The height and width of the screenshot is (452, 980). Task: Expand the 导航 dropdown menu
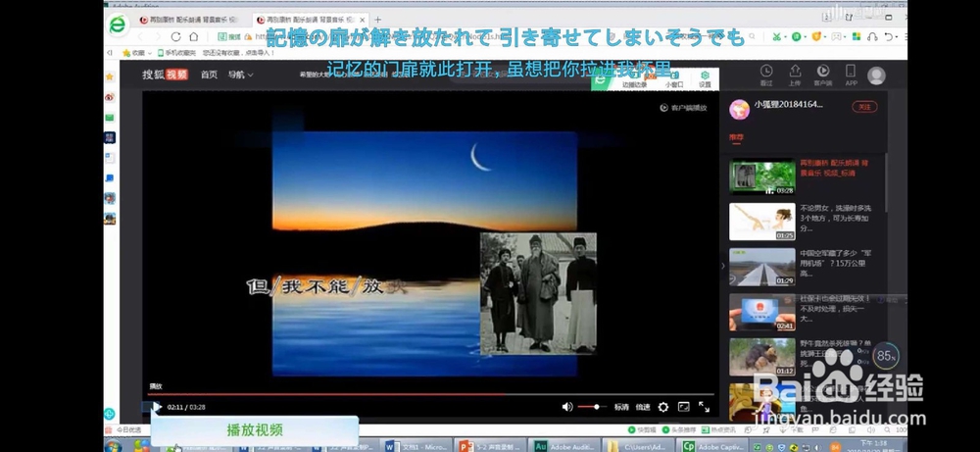pos(241,75)
